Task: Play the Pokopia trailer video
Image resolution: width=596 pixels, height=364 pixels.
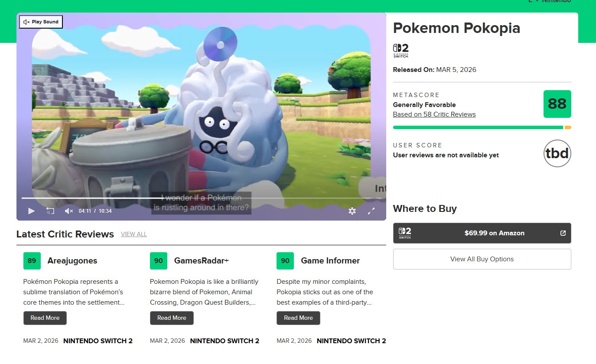Action: point(31,211)
